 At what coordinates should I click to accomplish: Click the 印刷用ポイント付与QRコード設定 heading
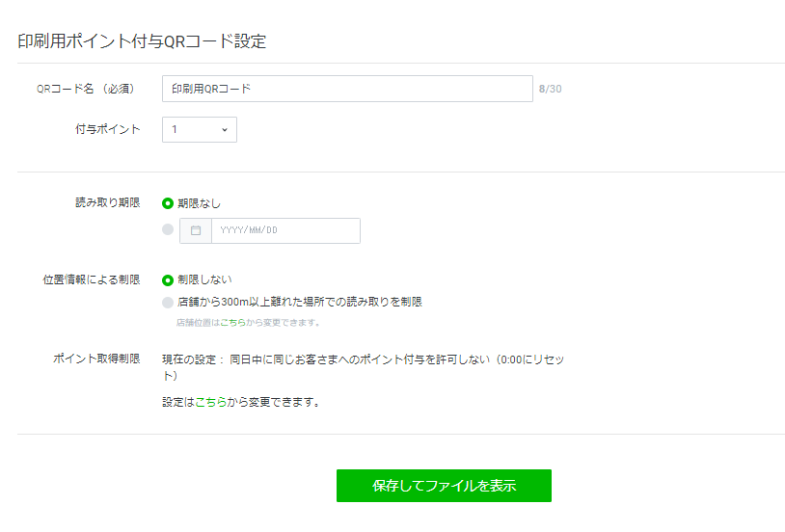point(142,41)
